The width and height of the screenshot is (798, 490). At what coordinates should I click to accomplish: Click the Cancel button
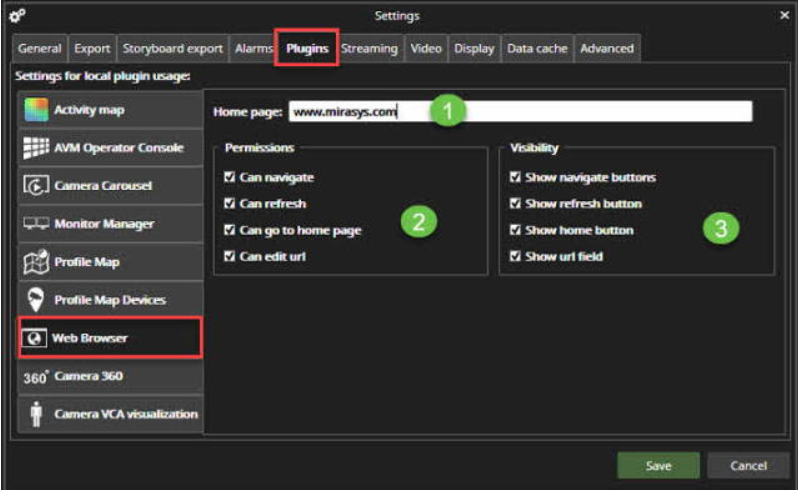click(748, 466)
